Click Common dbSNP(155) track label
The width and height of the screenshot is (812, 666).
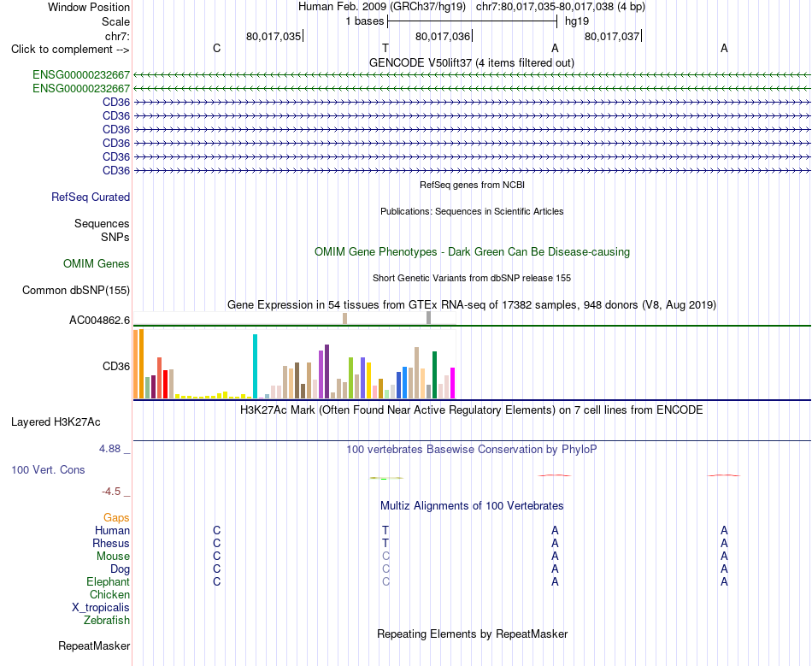[76, 290]
